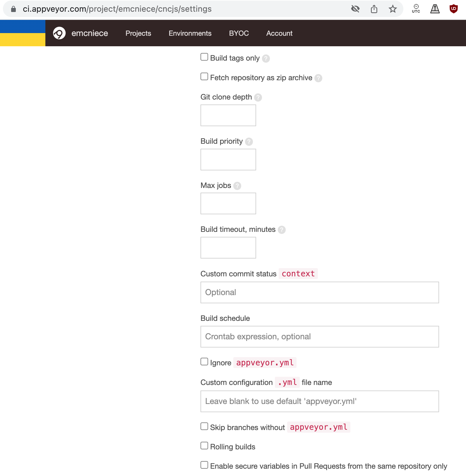Screen dimensions: 466x476
Task: Enable the Rolling builds checkbox
Action: click(x=204, y=446)
